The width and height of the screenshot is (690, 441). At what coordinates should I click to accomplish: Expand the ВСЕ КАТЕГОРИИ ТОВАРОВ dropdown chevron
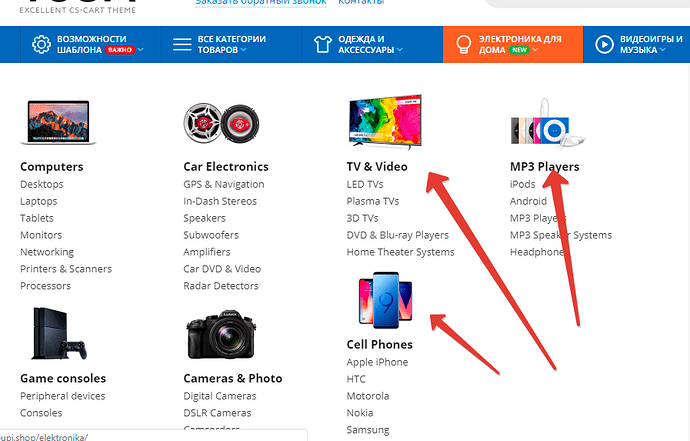(243, 50)
